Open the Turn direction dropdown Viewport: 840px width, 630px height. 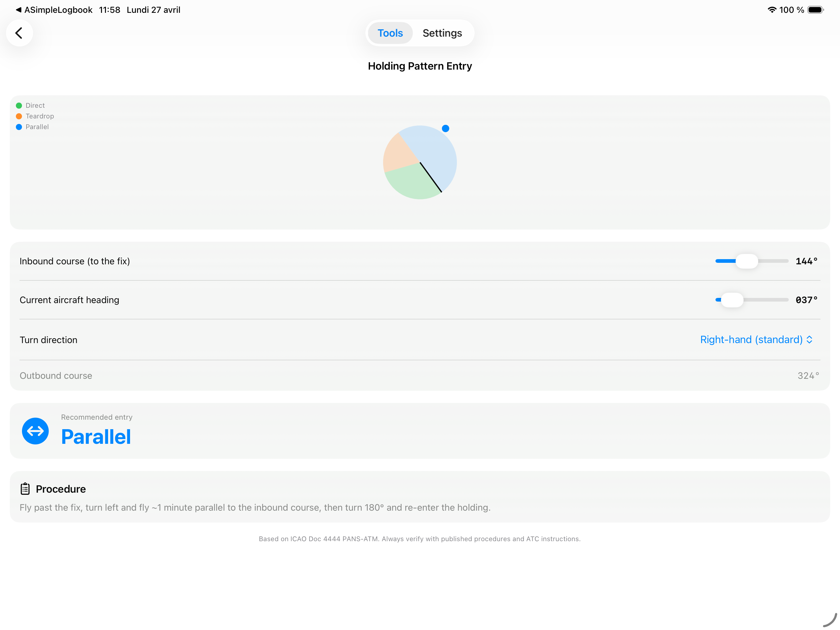pos(756,339)
